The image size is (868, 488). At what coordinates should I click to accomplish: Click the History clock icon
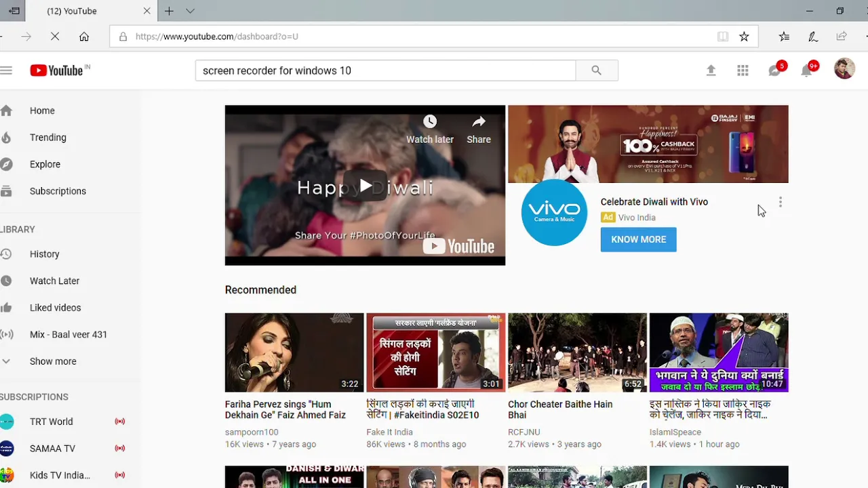pos(6,254)
